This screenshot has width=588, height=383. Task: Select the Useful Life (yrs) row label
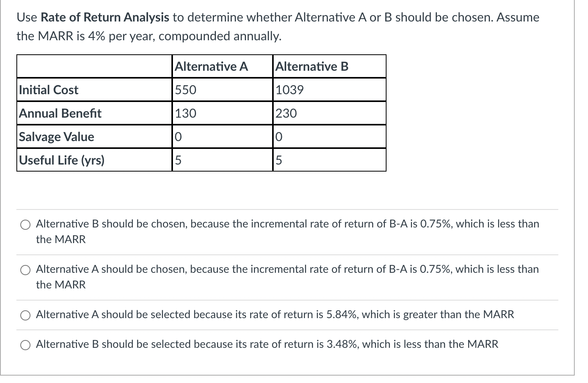click(62, 160)
